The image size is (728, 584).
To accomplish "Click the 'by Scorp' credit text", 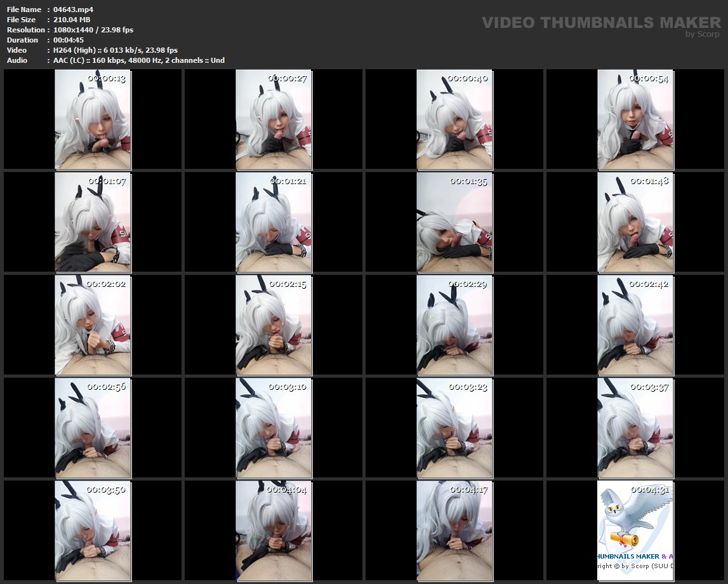I will 703,34.
